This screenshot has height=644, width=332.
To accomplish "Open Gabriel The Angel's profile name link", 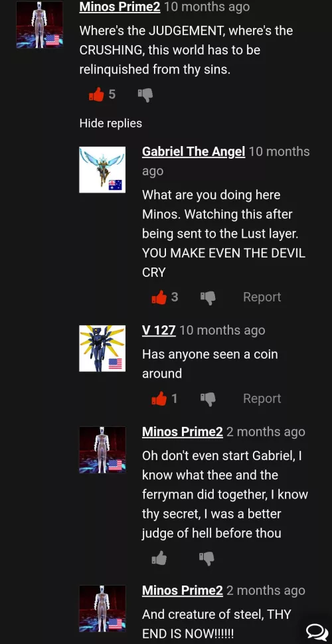I will tap(193, 151).
